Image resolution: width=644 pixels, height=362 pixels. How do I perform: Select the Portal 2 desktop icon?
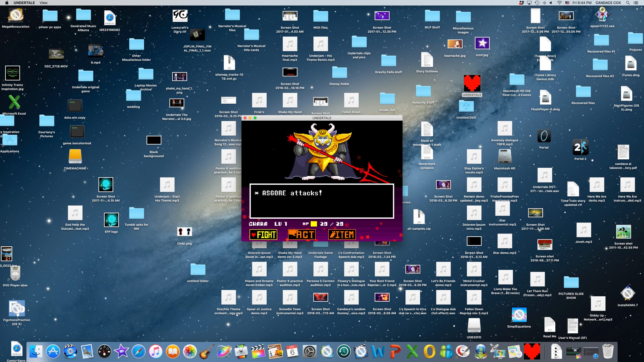click(580, 147)
